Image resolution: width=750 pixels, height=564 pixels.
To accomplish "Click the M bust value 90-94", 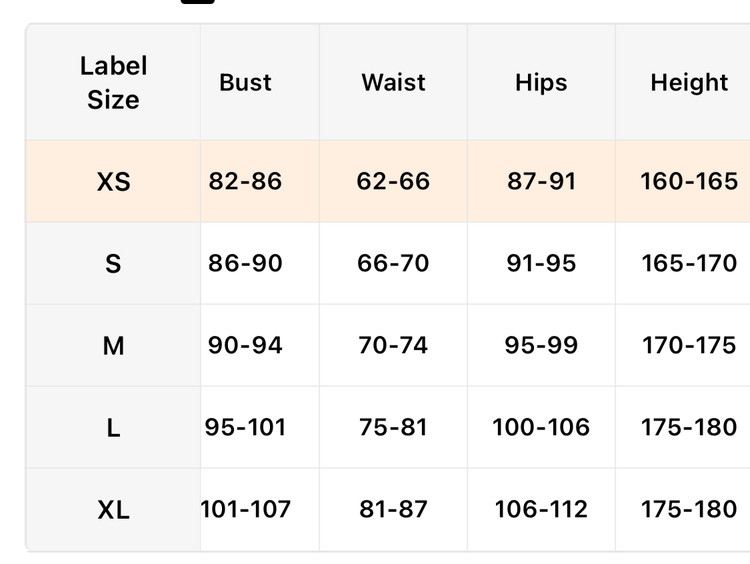I will click(245, 345).
